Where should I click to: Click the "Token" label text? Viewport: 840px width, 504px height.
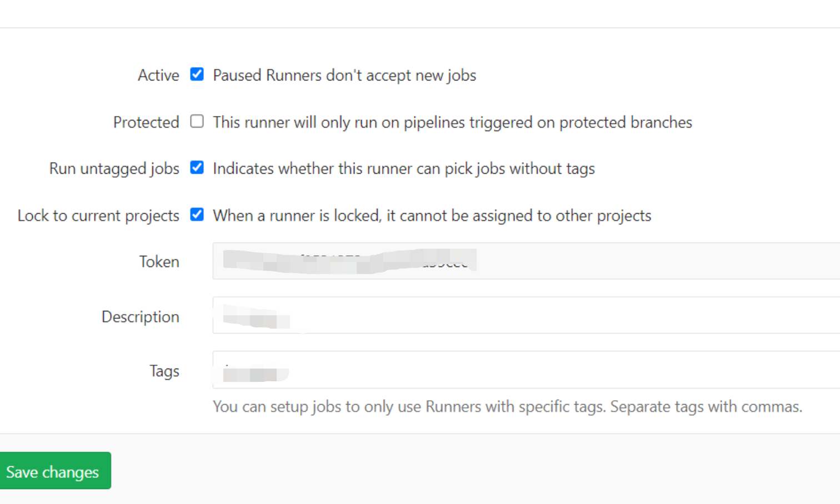pyautogui.click(x=159, y=261)
